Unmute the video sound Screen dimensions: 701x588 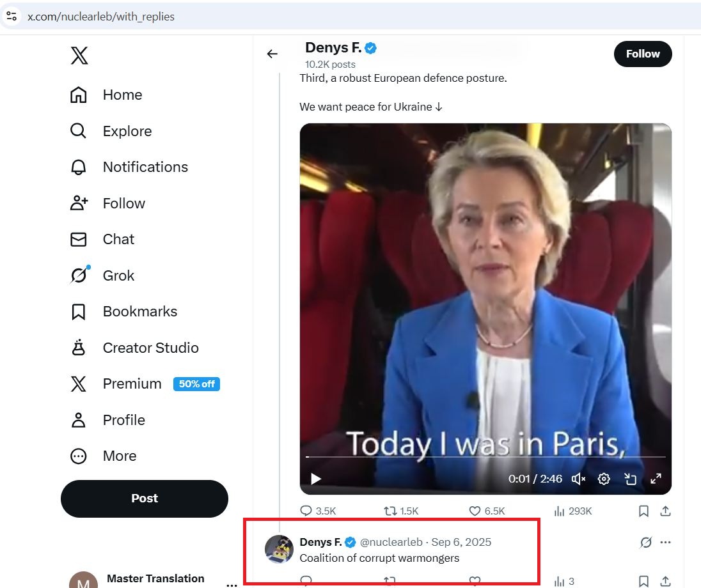coord(578,479)
